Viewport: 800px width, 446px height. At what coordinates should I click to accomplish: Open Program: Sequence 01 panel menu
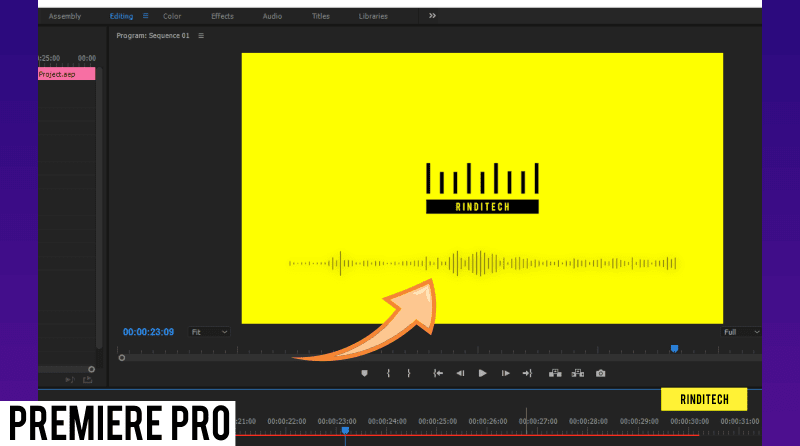(x=201, y=36)
